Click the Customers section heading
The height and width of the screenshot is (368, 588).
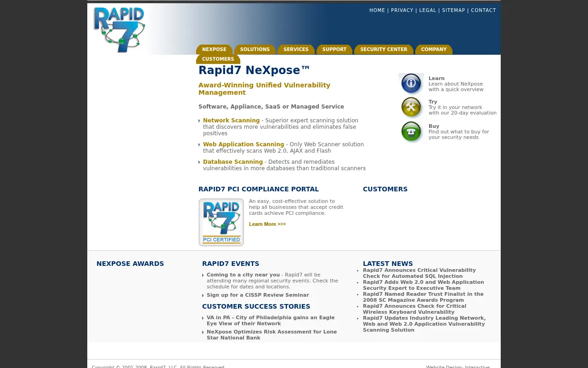coord(385,189)
